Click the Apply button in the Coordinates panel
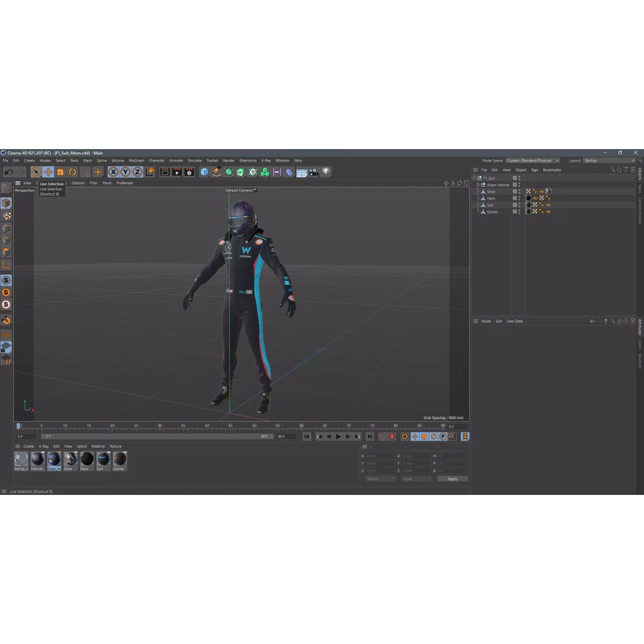The height and width of the screenshot is (644, 644). [453, 478]
